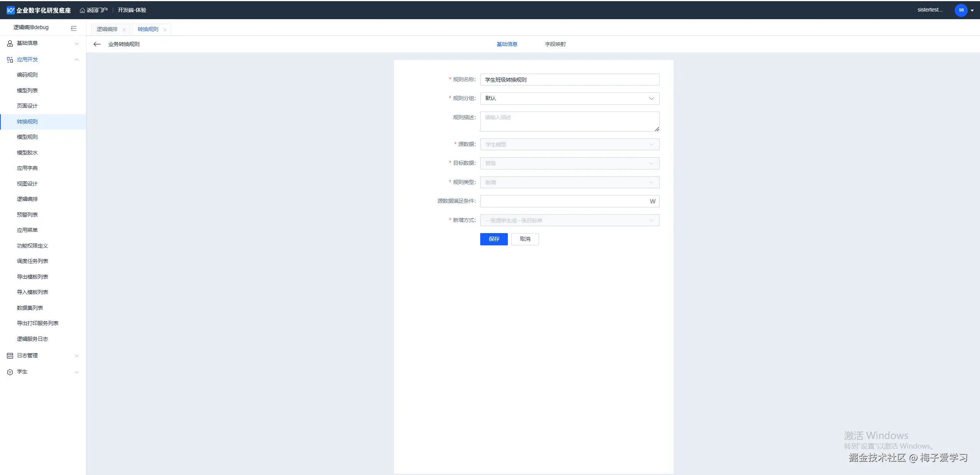Expand the 日志管理 sidebar section
The width and height of the screenshot is (980, 475).
click(43, 356)
